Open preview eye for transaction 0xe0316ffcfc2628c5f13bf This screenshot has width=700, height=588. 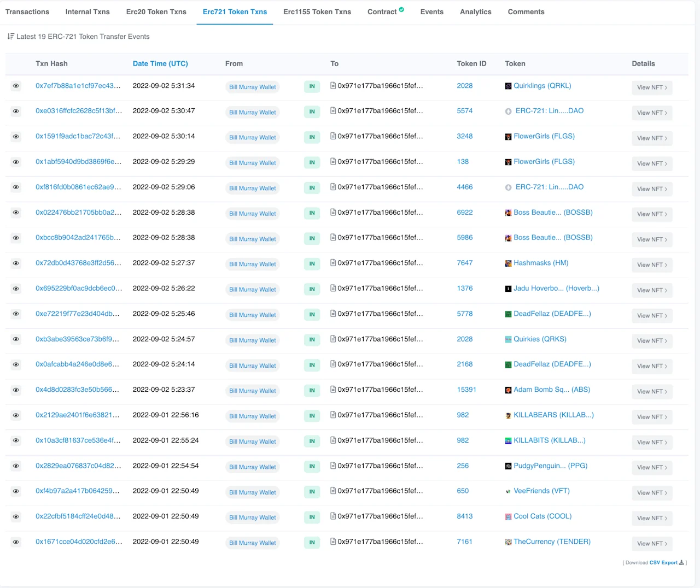point(16,111)
